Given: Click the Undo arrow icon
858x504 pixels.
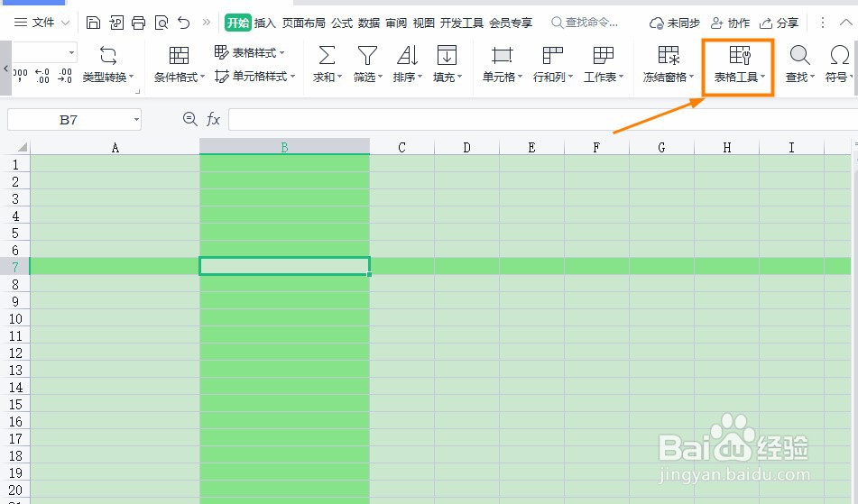Looking at the screenshot, I should tap(184, 23).
